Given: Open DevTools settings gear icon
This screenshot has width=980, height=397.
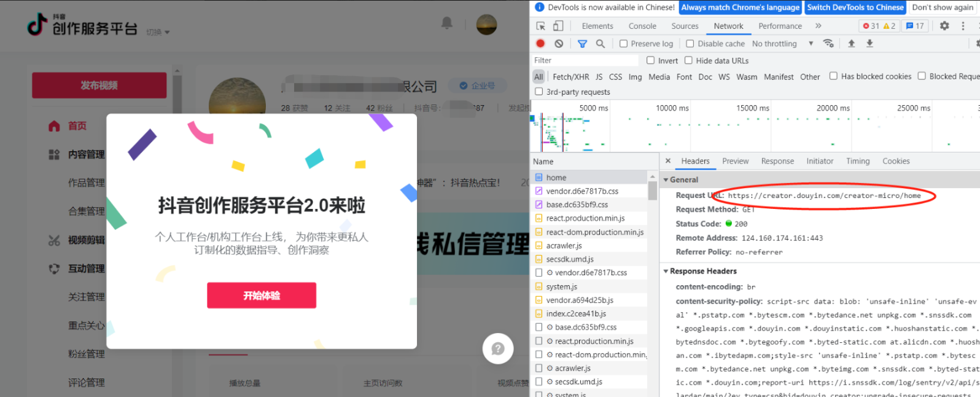Looking at the screenshot, I should [944, 26].
